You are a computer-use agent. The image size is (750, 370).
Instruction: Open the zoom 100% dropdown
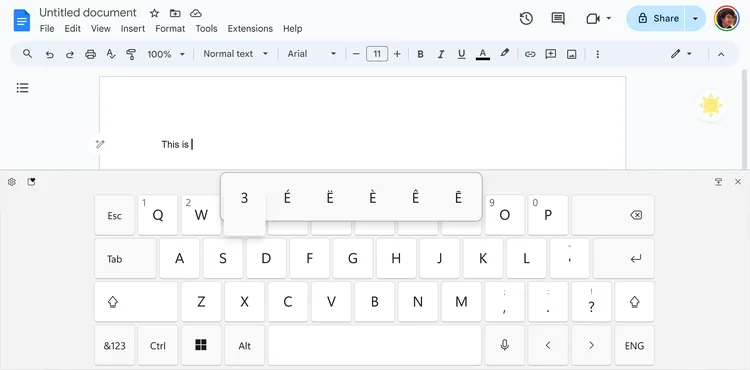pyautogui.click(x=165, y=54)
